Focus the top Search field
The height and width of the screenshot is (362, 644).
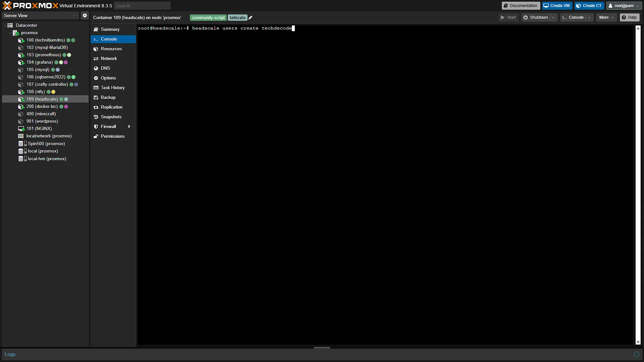pos(142,6)
